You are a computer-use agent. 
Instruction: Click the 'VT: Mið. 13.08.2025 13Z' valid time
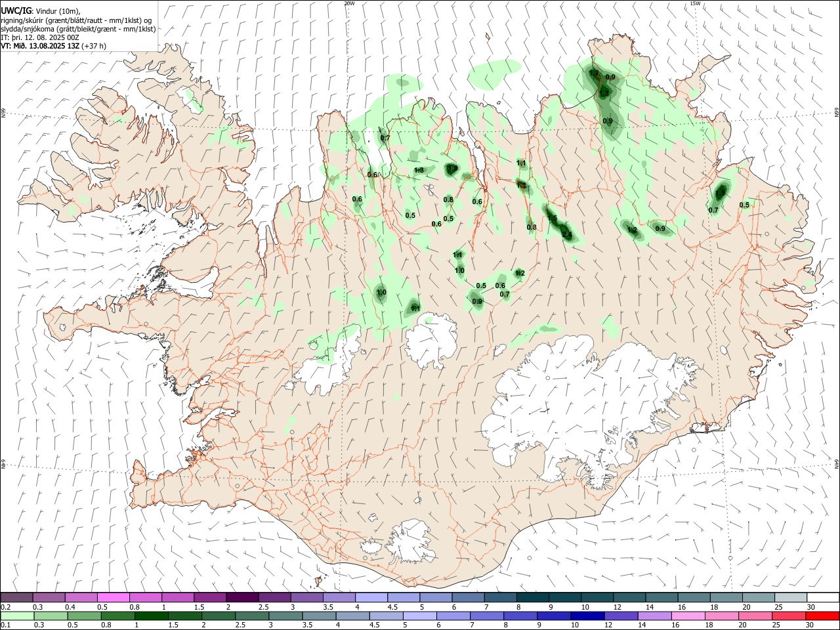click(40, 46)
